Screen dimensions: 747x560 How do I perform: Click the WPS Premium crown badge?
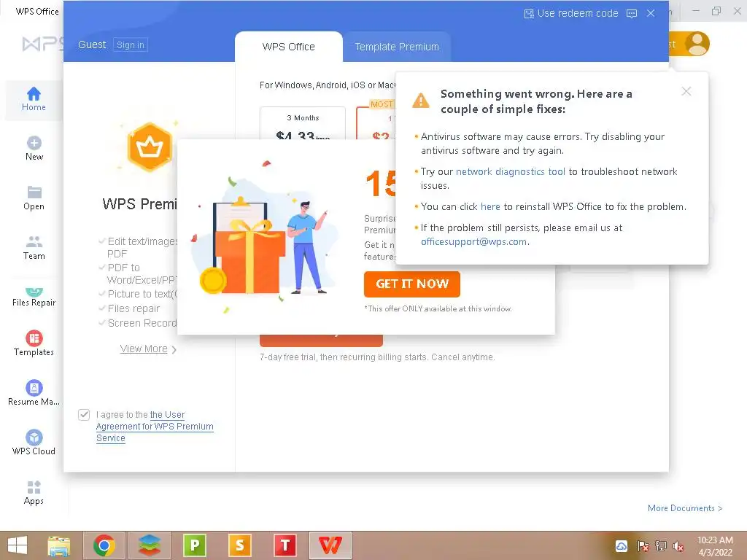pos(150,147)
